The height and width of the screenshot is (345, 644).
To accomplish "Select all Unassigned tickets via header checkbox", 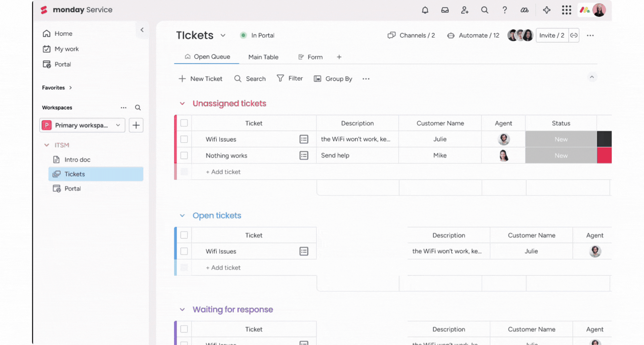I will (x=184, y=123).
